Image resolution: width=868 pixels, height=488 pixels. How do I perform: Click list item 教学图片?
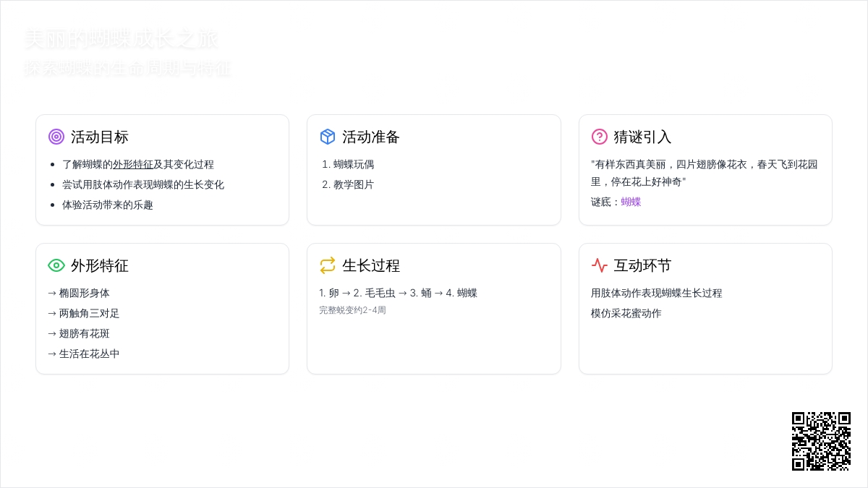click(354, 184)
